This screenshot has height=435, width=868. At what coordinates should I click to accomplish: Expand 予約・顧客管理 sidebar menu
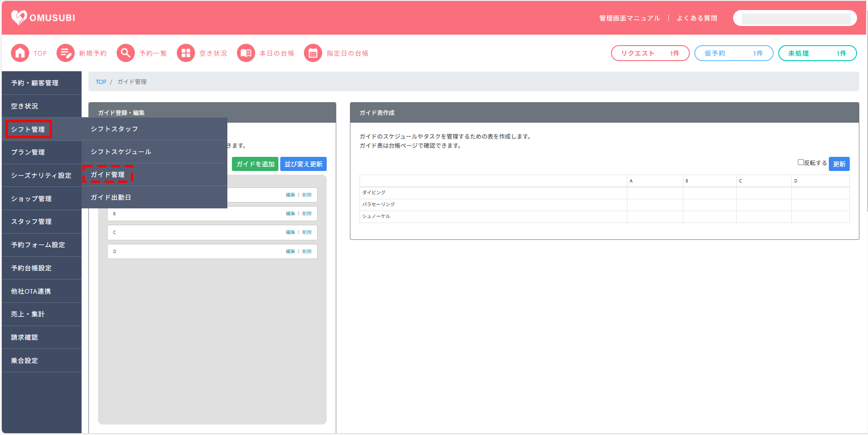pos(35,83)
